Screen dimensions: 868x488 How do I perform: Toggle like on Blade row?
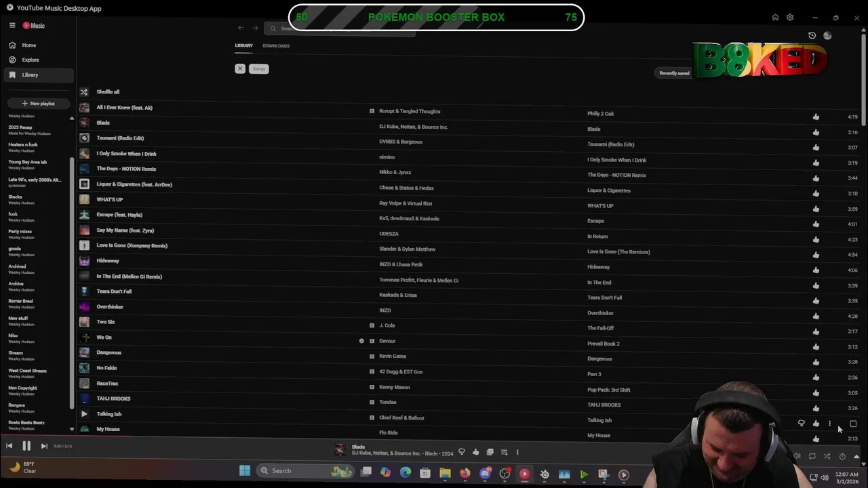[x=816, y=132]
